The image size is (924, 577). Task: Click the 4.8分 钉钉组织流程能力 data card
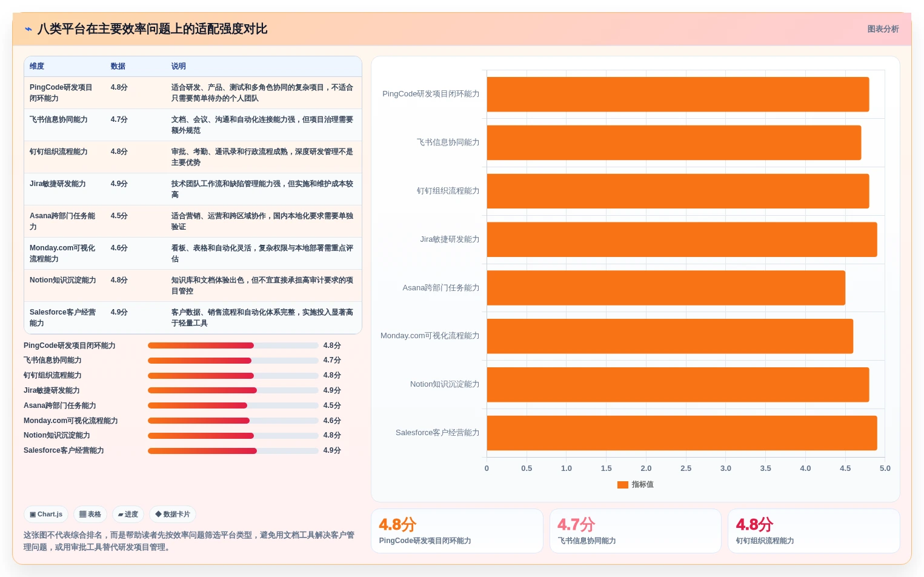tap(814, 531)
